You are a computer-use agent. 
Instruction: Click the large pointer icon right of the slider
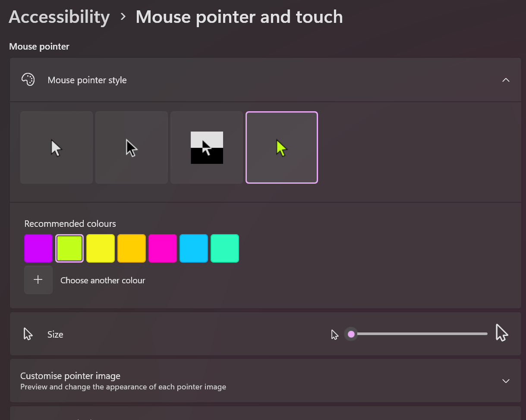point(501,333)
